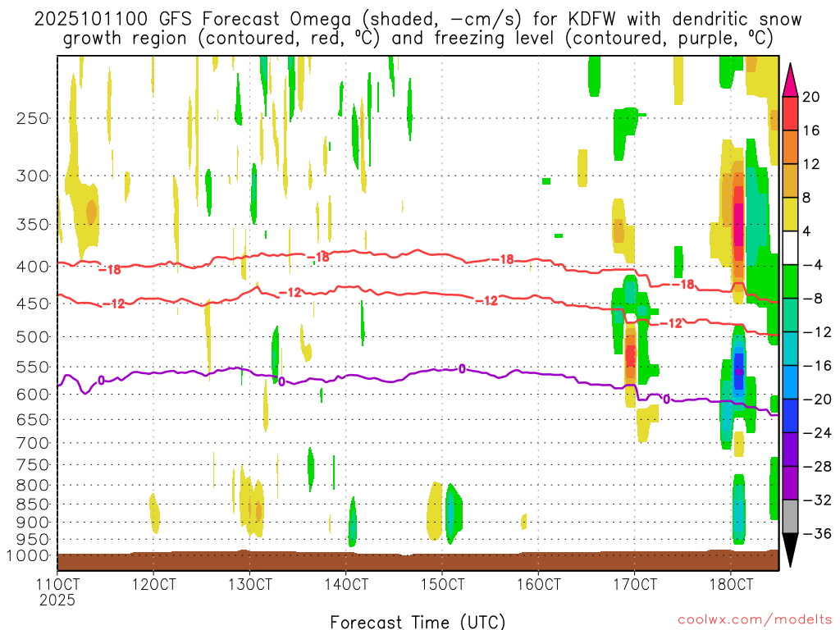840x630 pixels.
Task: Click the 300 pressure level label
Action: point(33,176)
